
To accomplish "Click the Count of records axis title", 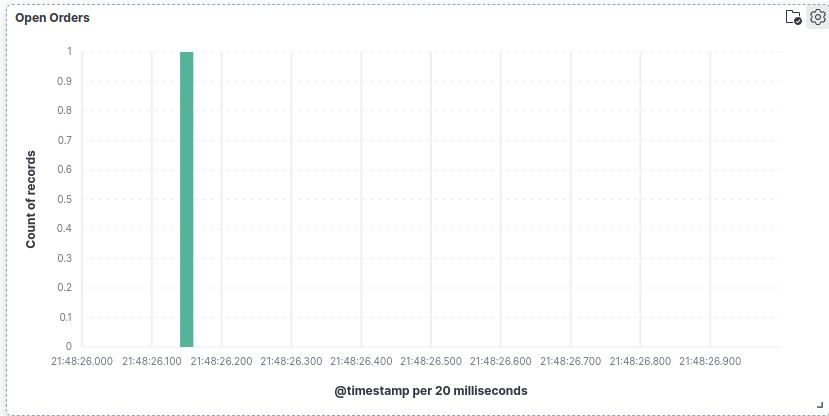I will point(31,199).
